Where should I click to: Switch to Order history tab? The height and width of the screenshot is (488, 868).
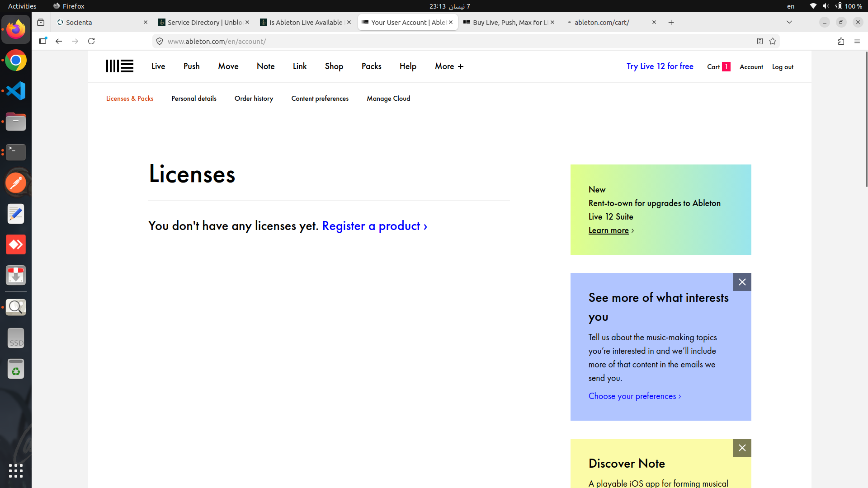pyautogui.click(x=254, y=99)
